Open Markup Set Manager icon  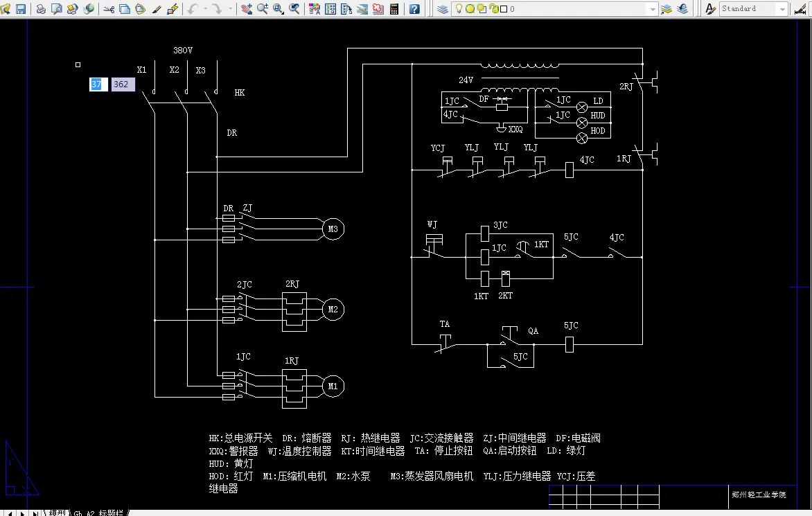(x=378, y=8)
